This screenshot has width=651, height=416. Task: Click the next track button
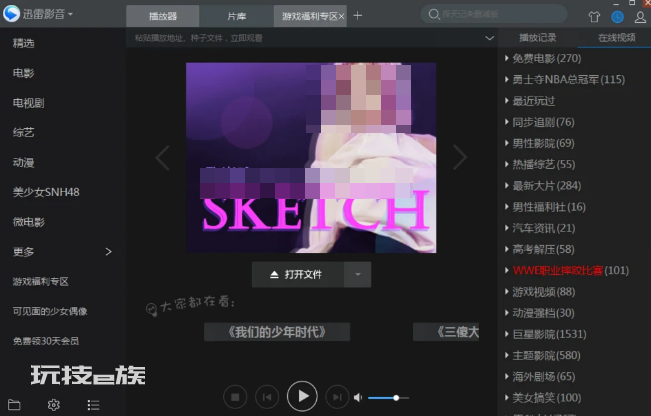tap(337, 397)
